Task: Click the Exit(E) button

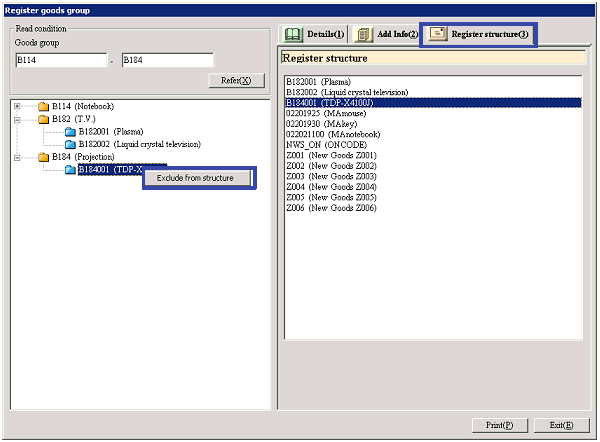Action: tap(560, 425)
